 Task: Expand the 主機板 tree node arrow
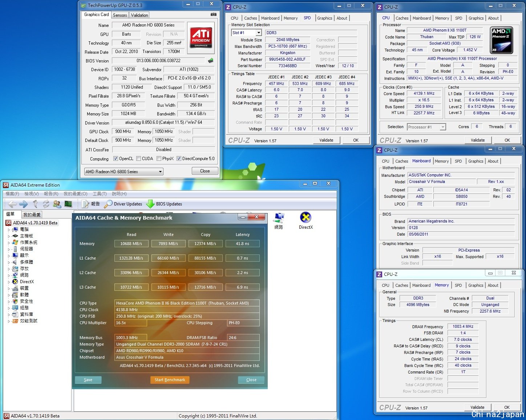[9, 236]
